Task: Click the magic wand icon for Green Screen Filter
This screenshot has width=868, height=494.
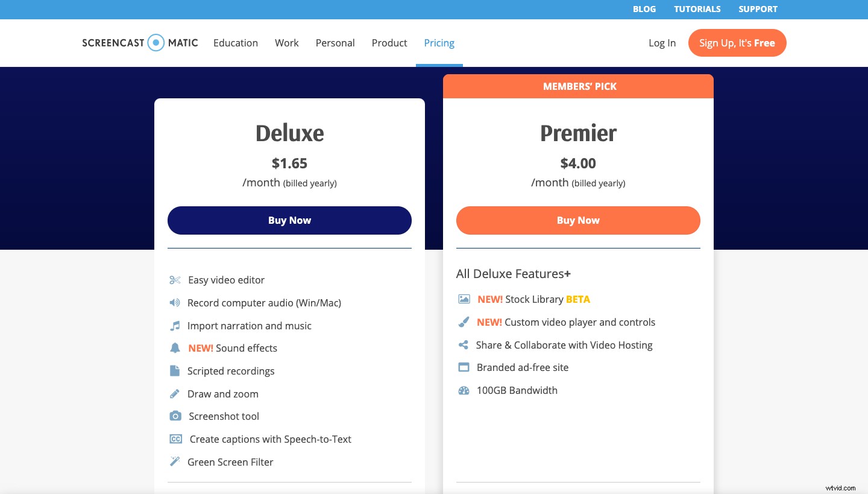Action: (x=175, y=461)
